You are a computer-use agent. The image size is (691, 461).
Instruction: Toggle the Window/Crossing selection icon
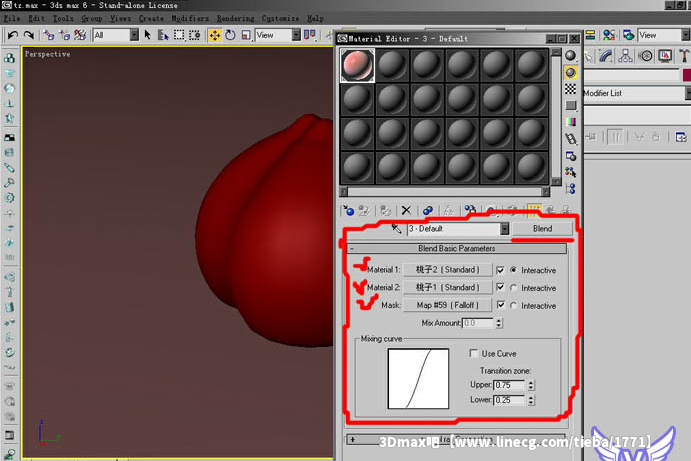click(194, 35)
